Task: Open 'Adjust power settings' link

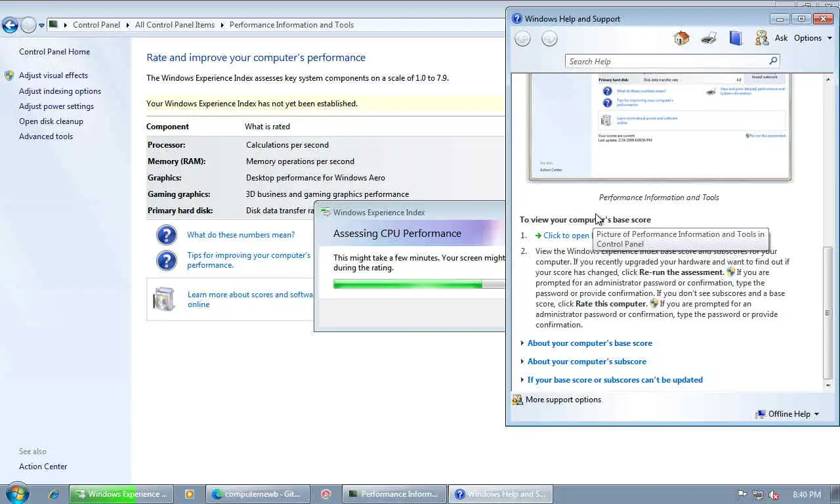Action: coord(56,106)
